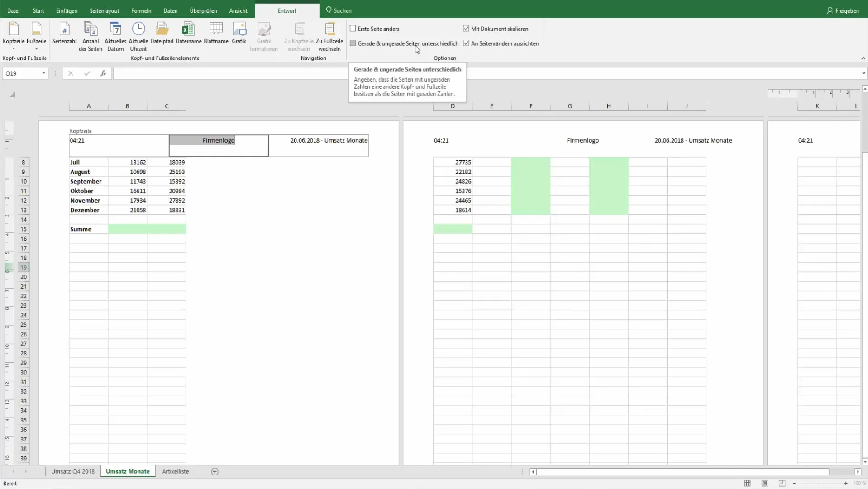
Task: Click zoom out minus button
Action: click(794, 484)
